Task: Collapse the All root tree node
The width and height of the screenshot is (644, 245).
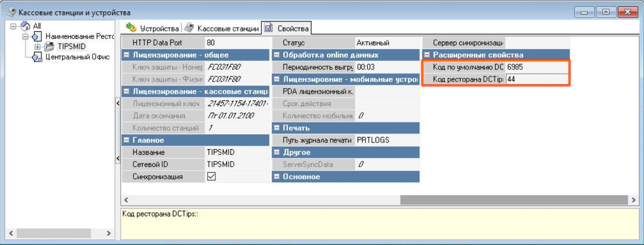Action: 14,26
